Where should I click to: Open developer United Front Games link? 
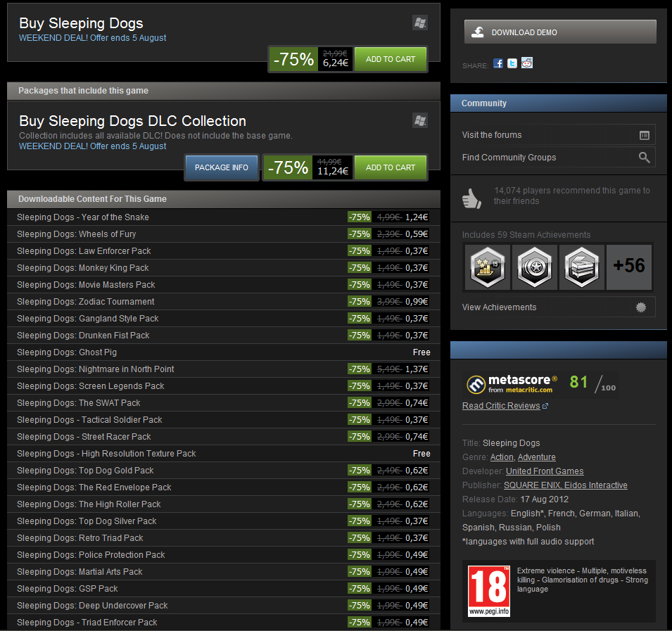pyautogui.click(x=545, y=471)
